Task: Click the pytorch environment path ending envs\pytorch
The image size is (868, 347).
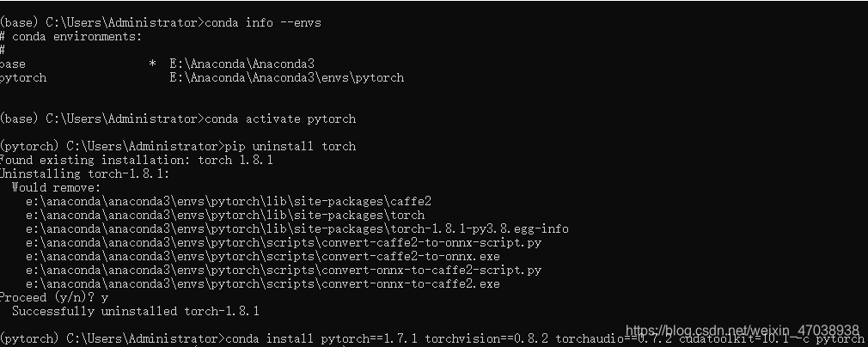Action: coord(287,78)
